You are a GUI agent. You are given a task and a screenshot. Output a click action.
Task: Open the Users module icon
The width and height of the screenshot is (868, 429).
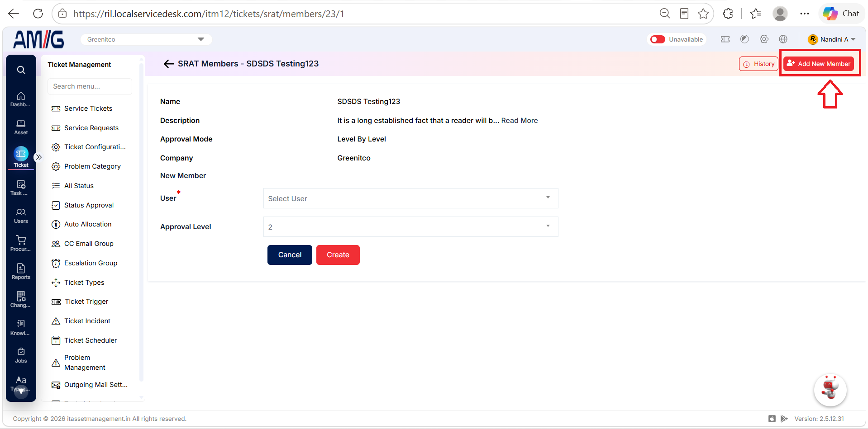click(x=21, y=216)
